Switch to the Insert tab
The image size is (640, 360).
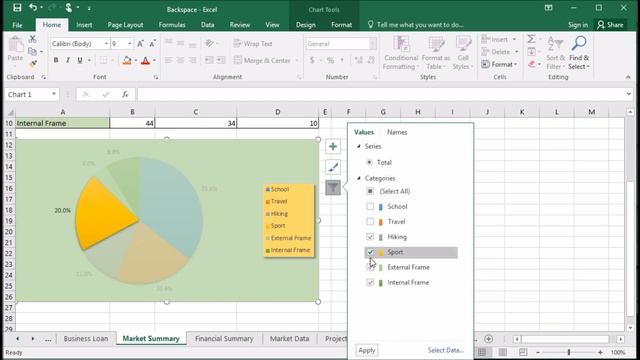click(x=84, y=25)
